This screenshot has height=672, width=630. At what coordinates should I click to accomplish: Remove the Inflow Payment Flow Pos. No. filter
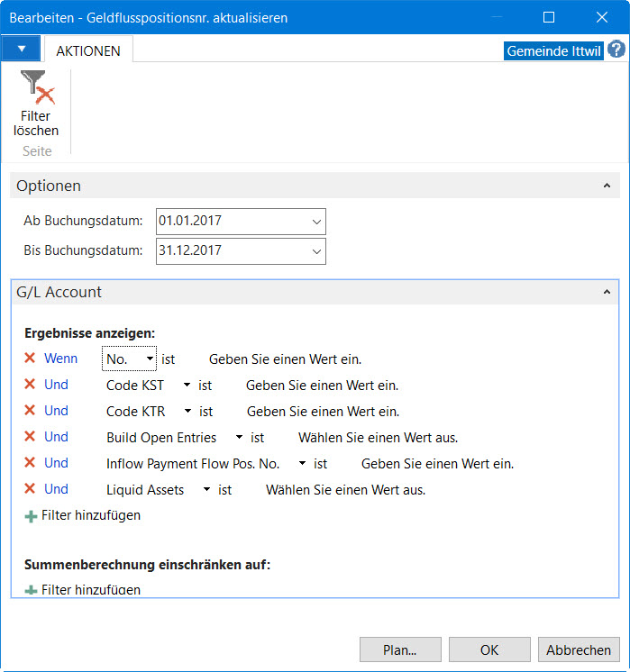[30, 462]
